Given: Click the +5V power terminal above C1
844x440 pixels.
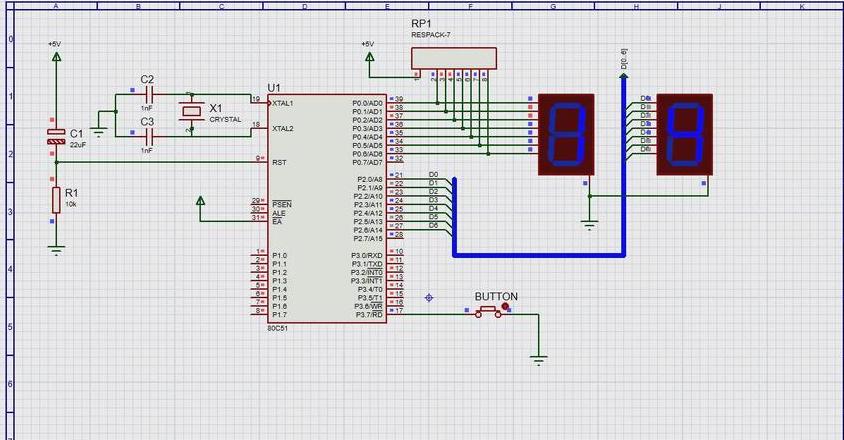Looking at the screenshot, I should pyautogui.click(x=56, y=56).
